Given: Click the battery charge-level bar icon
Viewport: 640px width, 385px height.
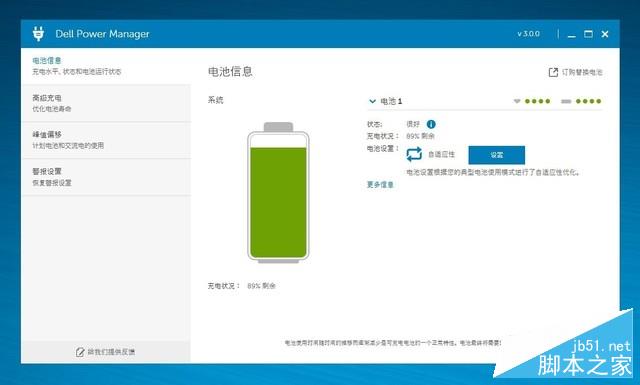Looking at the screenshot, I should coord(566,101).
